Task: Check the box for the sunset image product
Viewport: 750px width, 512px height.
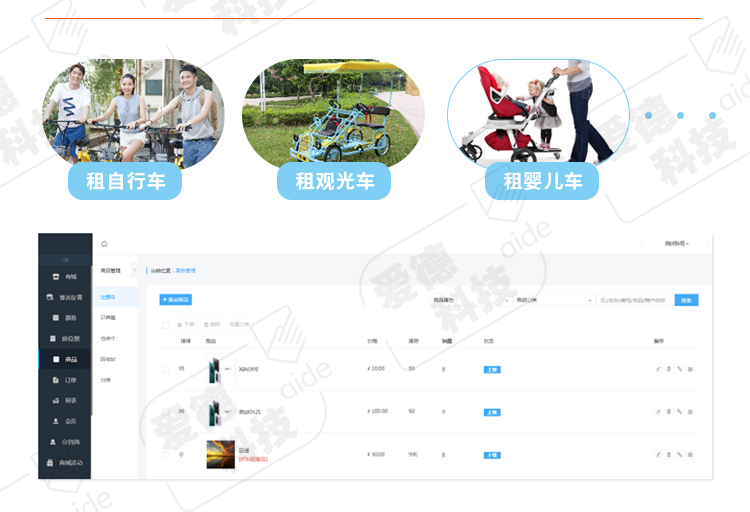Action: pyautogui.click(x=166, y=454)
